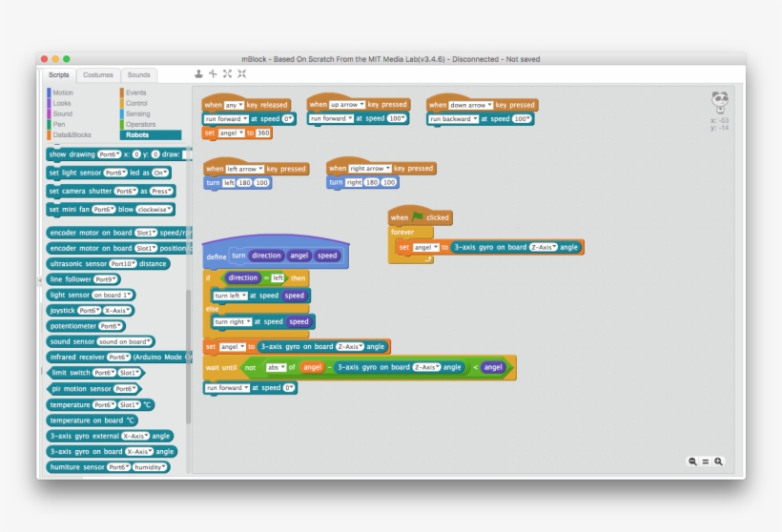Open the 'abs' function dropdown
This screenshot has width=782, height=532.
(x=277, y=367)
